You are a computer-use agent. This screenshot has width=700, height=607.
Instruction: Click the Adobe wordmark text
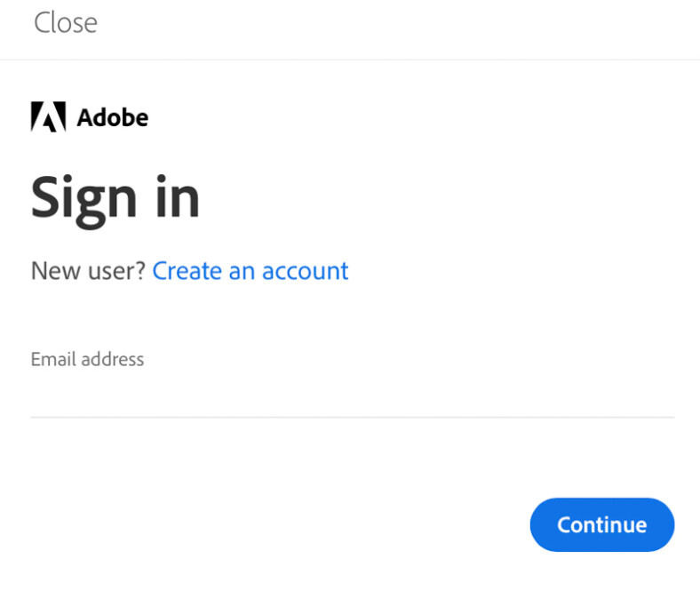(x=112, y=117)
